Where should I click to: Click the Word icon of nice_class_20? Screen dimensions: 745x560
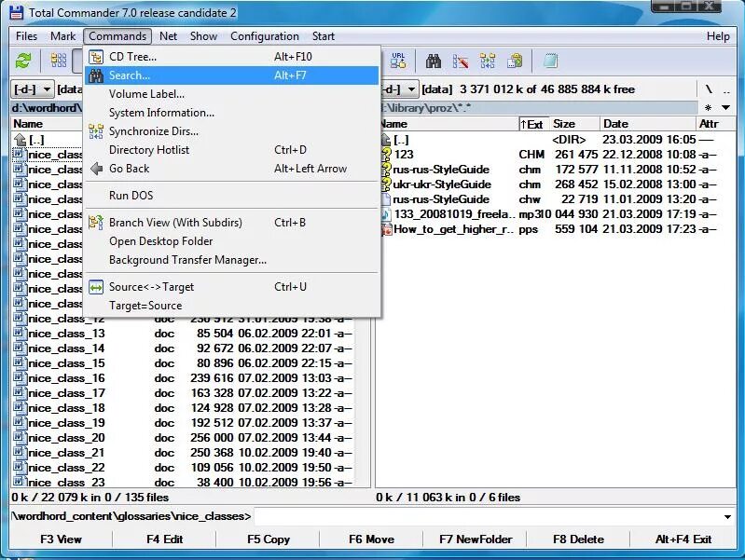tap(19, 437)
